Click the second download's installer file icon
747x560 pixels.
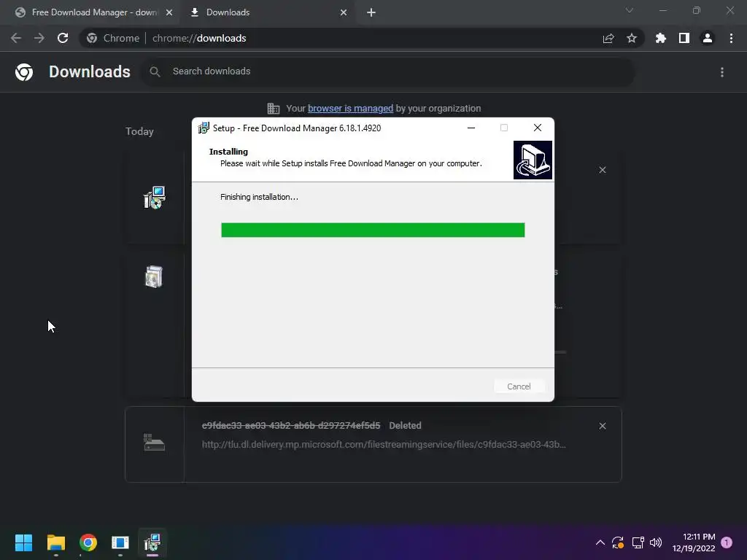click(x=154, y=276)
